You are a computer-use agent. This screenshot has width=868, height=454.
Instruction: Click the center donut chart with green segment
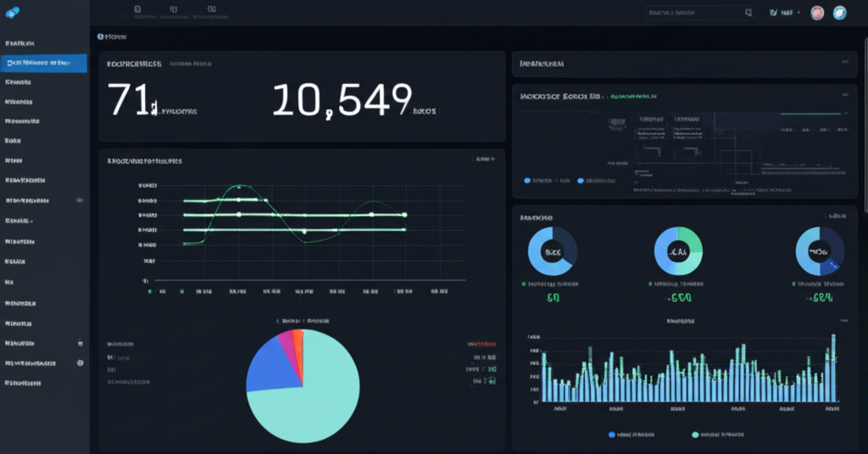pos(678,252)
